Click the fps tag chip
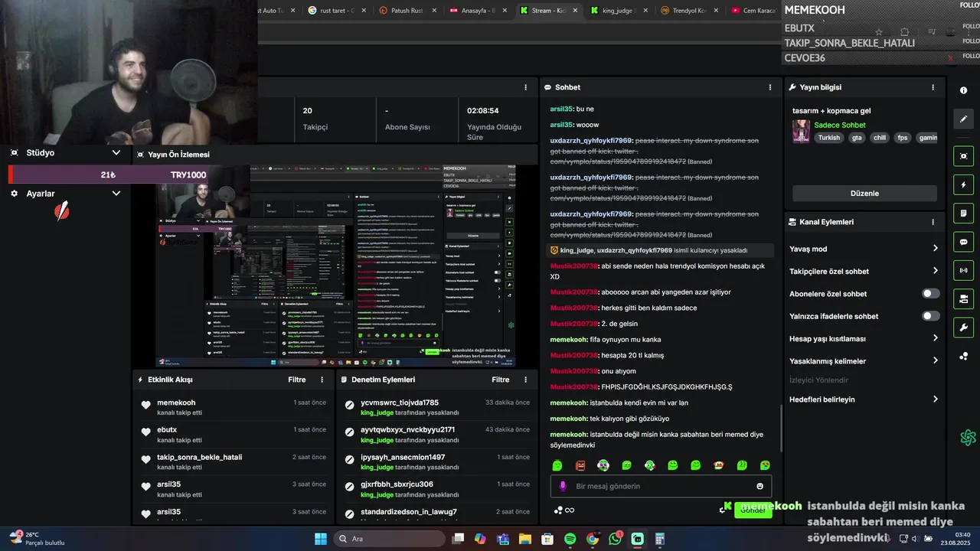 click(903, 138)
